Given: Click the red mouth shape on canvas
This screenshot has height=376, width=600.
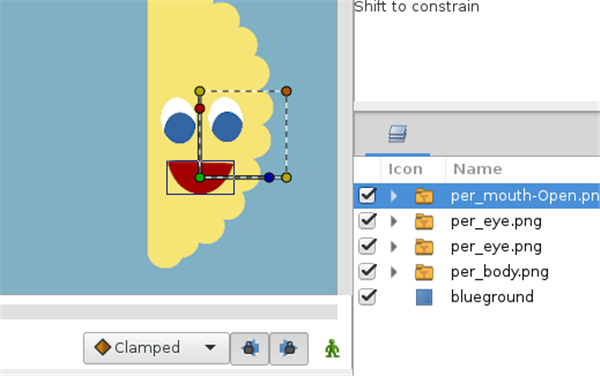Looking at the screenshot, I should tap(201, 177).
